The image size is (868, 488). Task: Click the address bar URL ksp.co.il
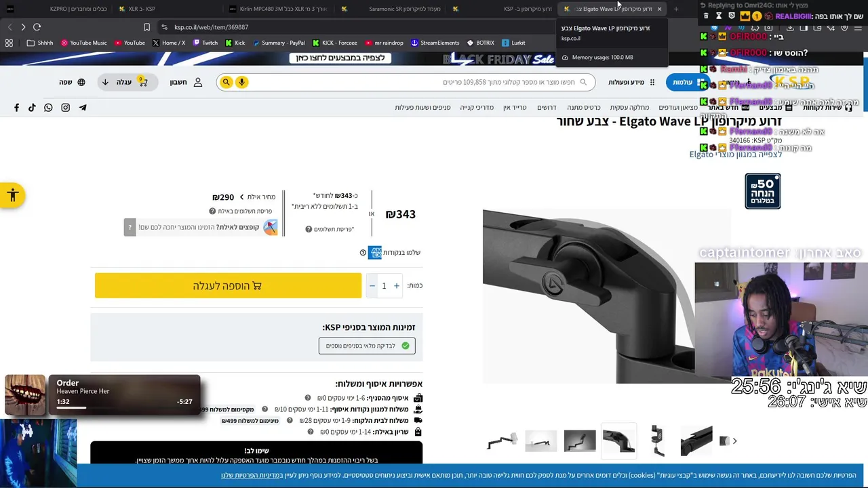tap(211, 27)
